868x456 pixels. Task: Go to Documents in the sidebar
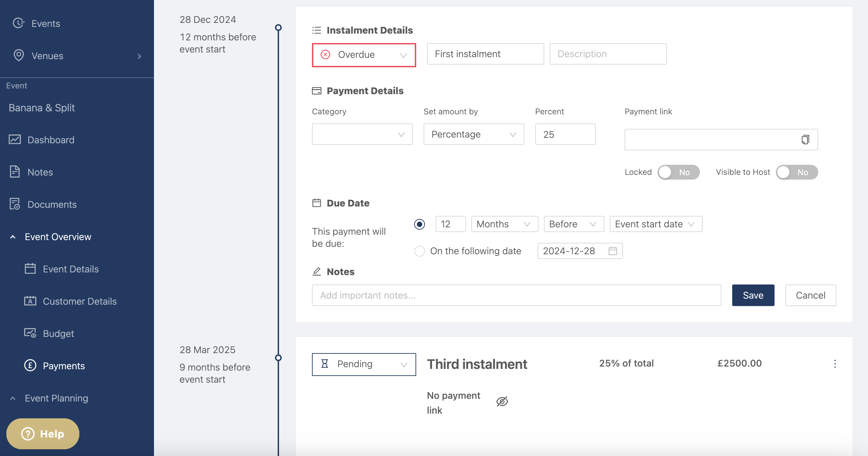tap(52, 204)
